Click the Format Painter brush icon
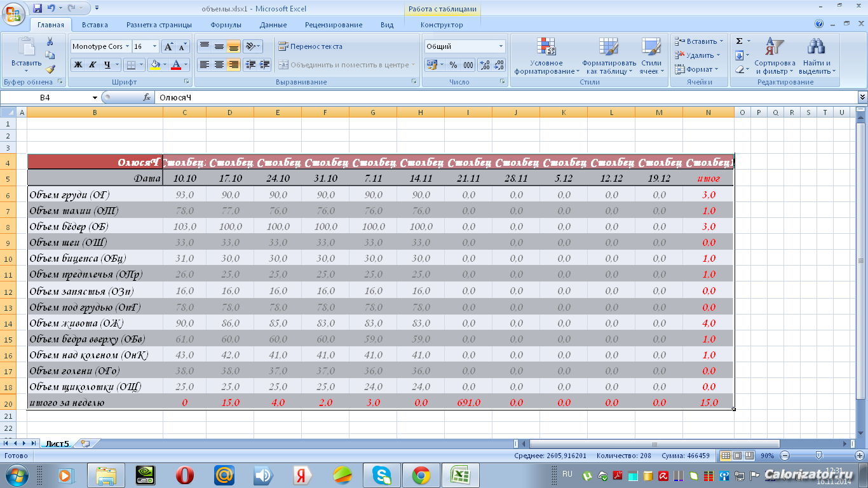Screen dimensions: 868x488 50,69
